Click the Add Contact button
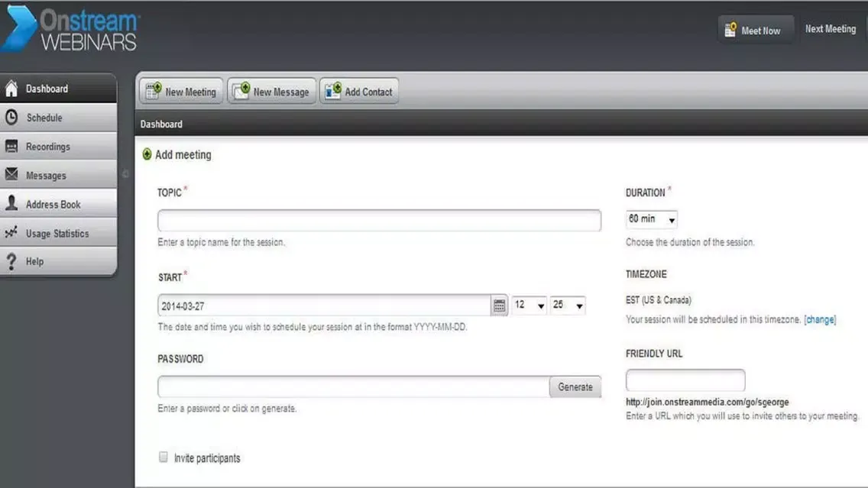Screen dimensions: 868x488 [x=359, y=92]
